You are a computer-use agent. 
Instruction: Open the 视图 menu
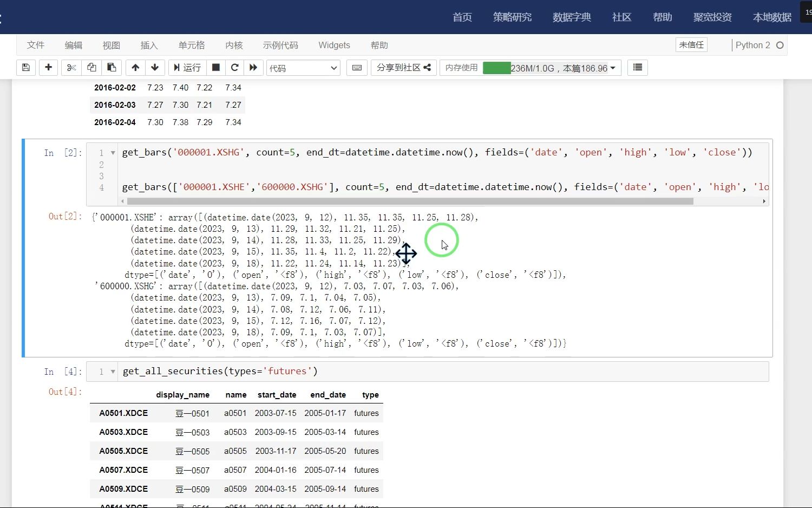click(112, 45)
